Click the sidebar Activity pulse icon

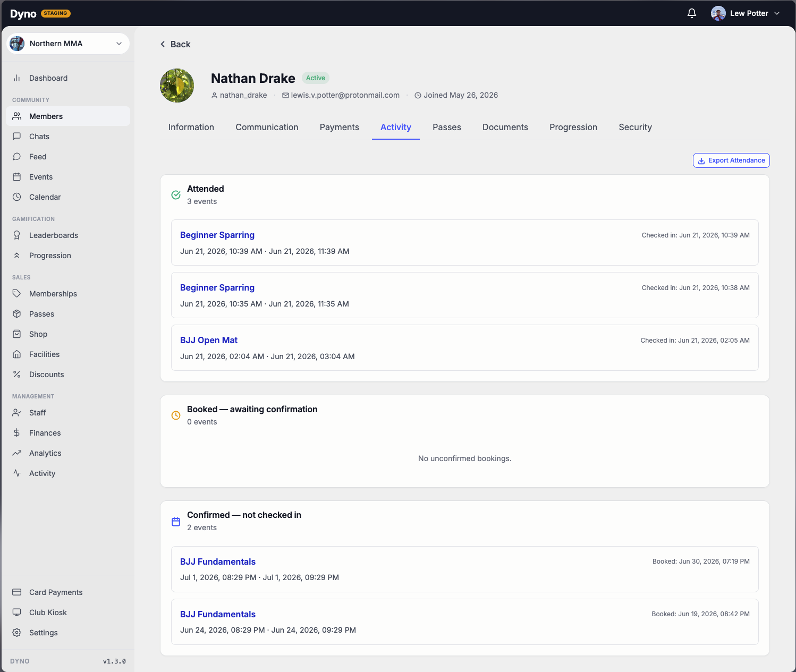pos(17,473)
